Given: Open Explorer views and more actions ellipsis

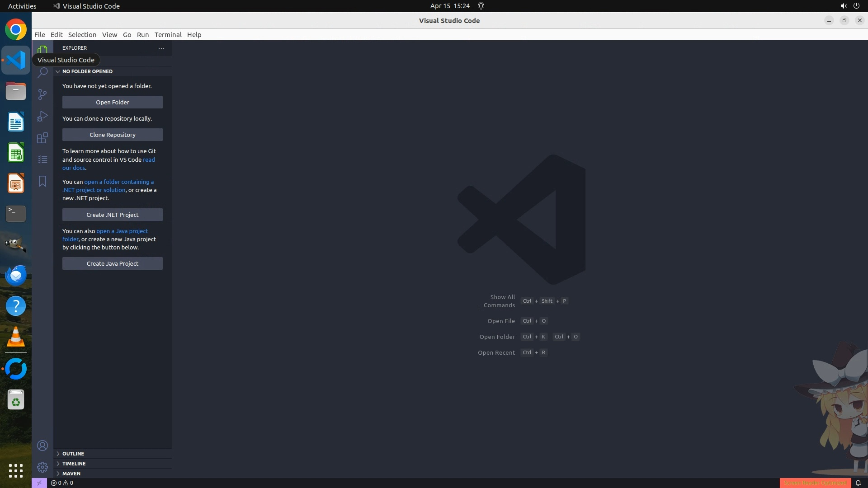Looking at the screenshot, I should (x=161, y=48).
